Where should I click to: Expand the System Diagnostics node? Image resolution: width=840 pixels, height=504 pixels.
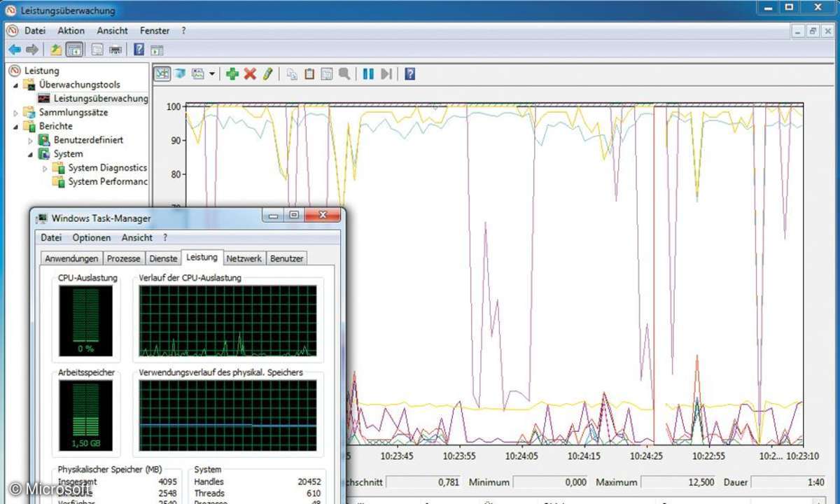point(45,168)
